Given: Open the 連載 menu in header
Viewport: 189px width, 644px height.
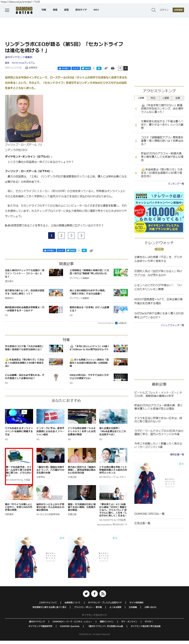Looking at the screenshot, I should click(55, 10).
